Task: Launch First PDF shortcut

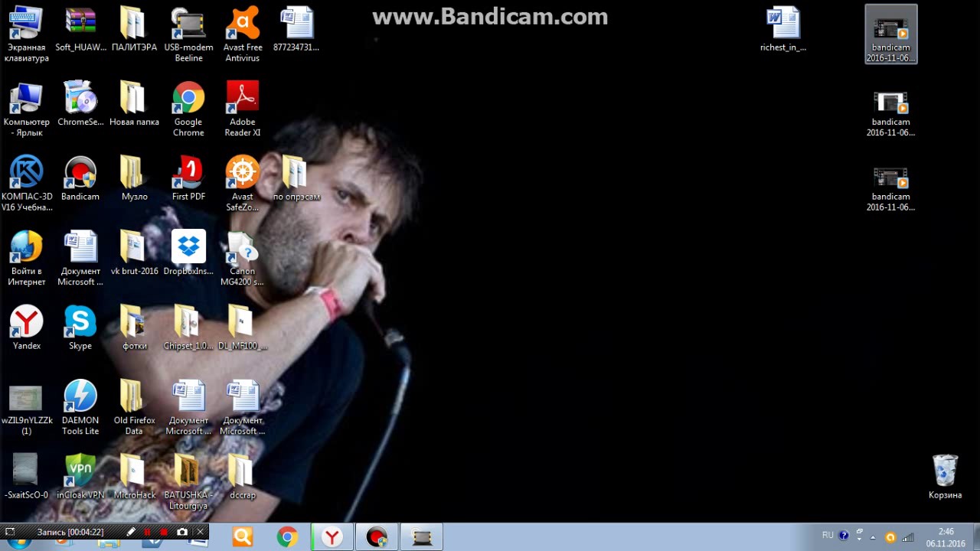Action: pyautogui.click(x=188, y=180)
